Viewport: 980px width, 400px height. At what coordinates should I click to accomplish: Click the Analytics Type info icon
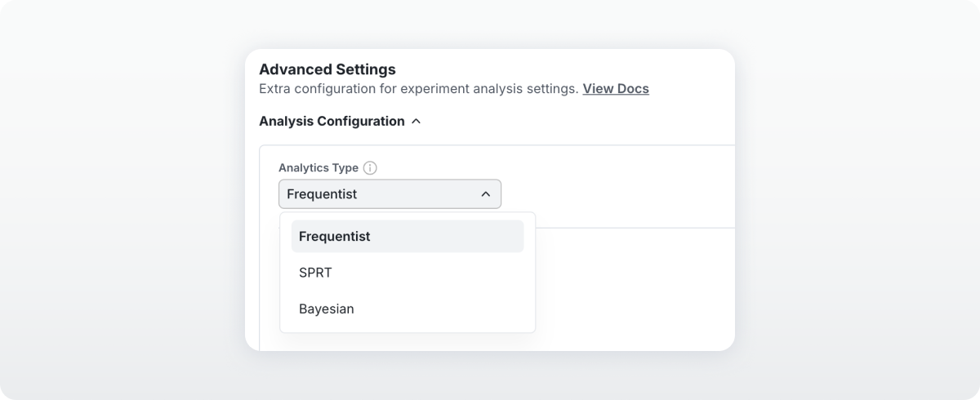pyautogui.click(x=370, y=168)
